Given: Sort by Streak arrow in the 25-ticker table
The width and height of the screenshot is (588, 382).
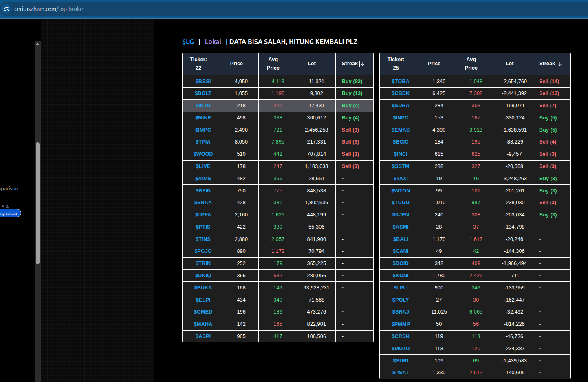Looking at the screenshot, I should pyautogui.click(x=560, y=64).
